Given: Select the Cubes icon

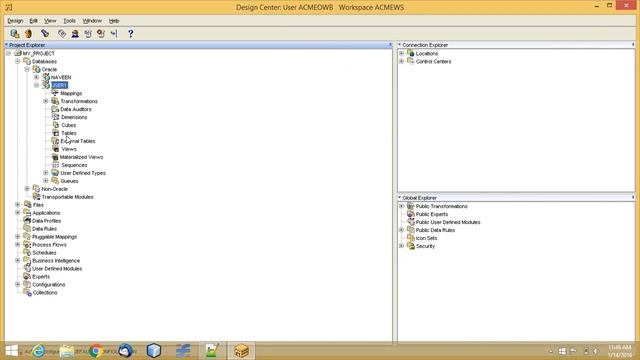Looking at the screenshot, I should [x=56, y=125].
